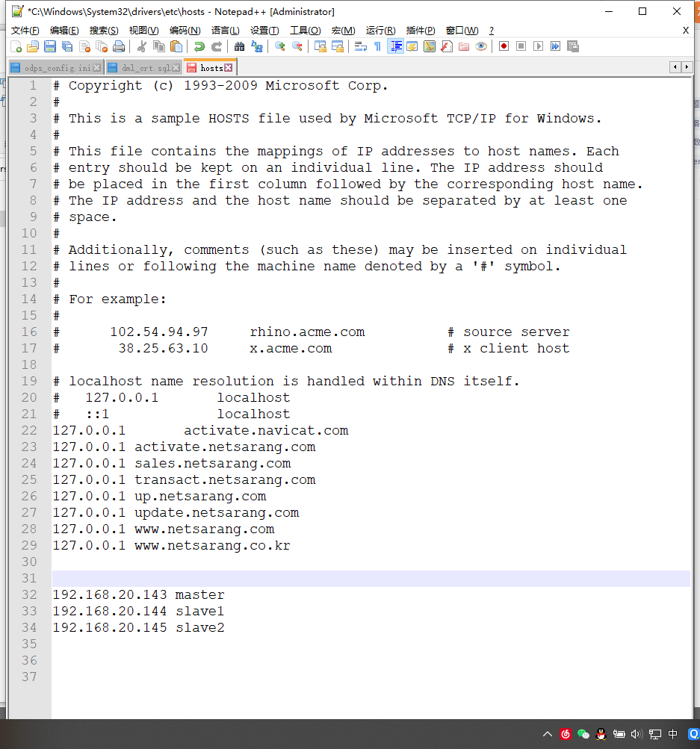The width and height of the screenshot is (700, 749).
Task: Close the hosts tab
Action: point(228,66)
